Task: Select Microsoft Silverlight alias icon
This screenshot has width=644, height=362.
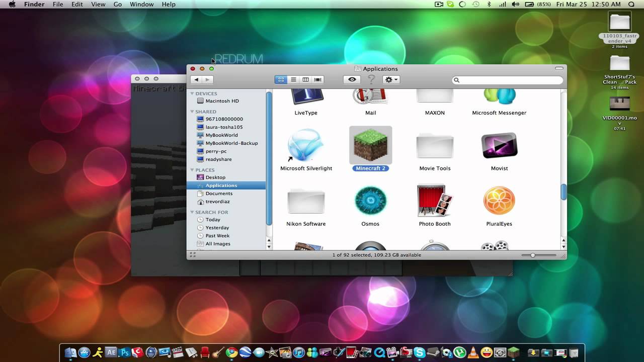Action: point(306,145)
